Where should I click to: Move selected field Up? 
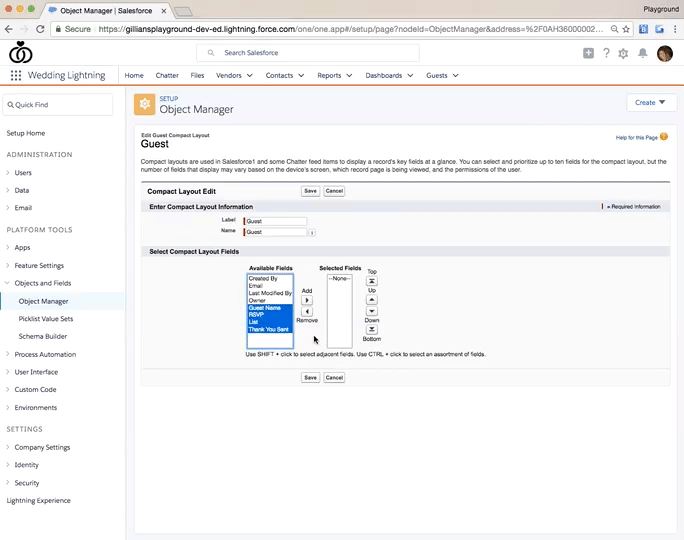[x=372, y=300]
